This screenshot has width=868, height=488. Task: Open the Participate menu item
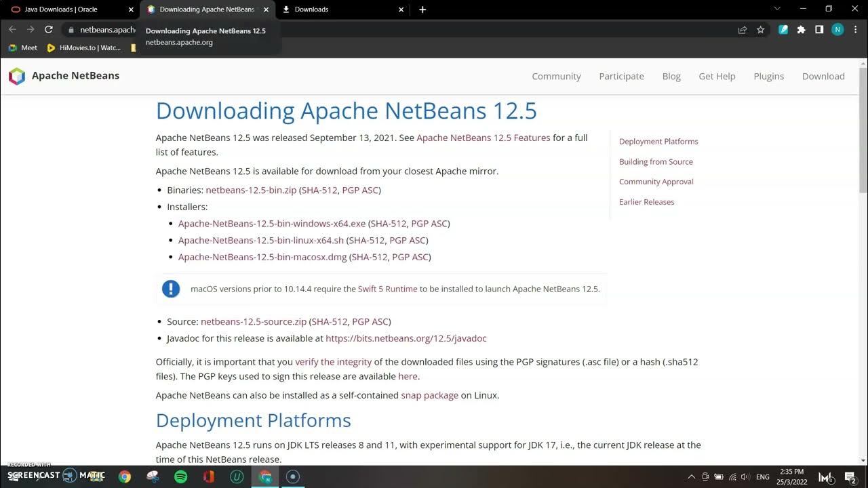point(621,76)
